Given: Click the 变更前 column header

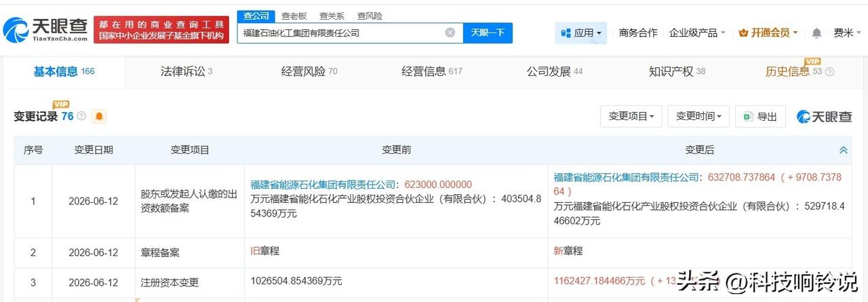Looking at the screenshot, I should 396,150.
